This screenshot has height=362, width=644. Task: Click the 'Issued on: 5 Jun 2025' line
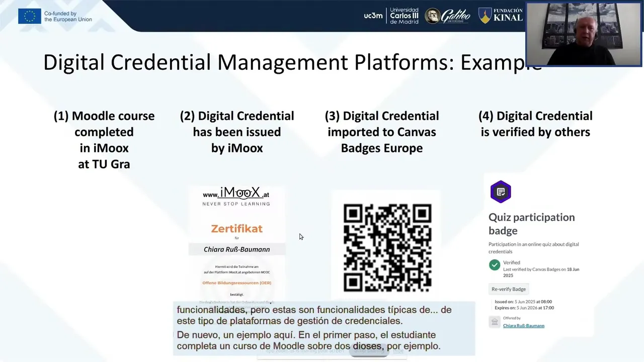point(523,302)
